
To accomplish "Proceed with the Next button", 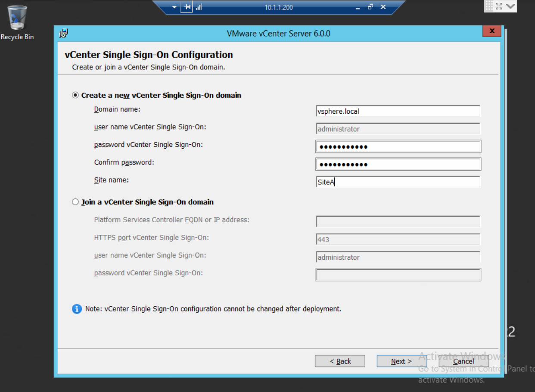I will 401,361.
